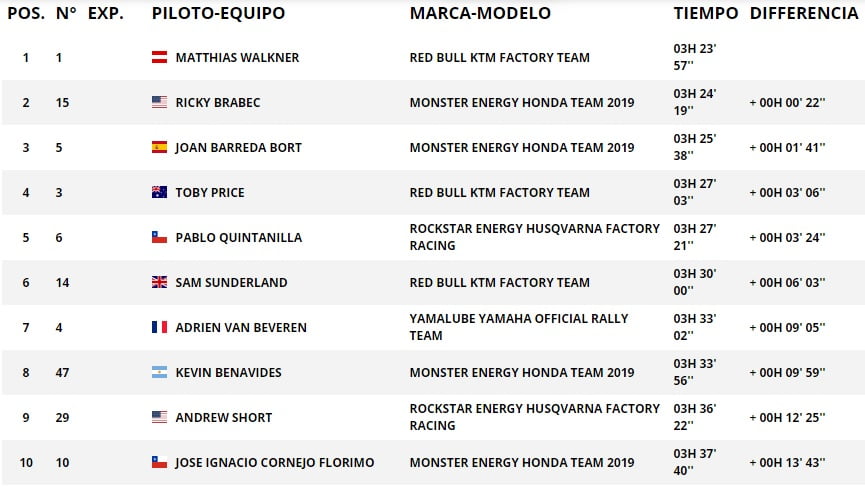The image size is (865, 487).
Task: Open rider name Toby Price
Action: (210, 192)
